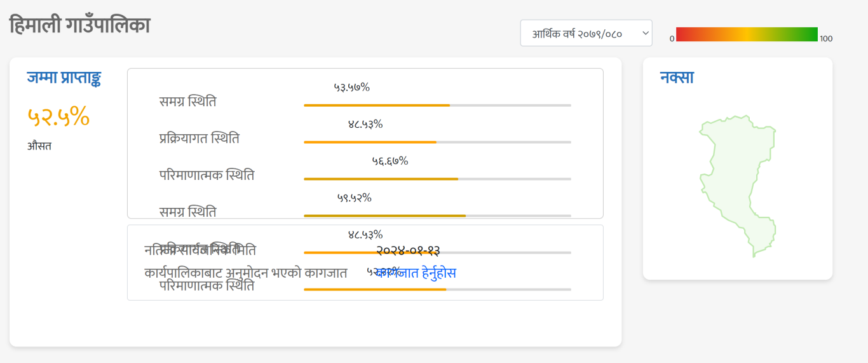Image resolution: width=868 pixels, height=363 pixels.
Task: Click the ५६.६७% percentage label
Action: pos(390,161)
